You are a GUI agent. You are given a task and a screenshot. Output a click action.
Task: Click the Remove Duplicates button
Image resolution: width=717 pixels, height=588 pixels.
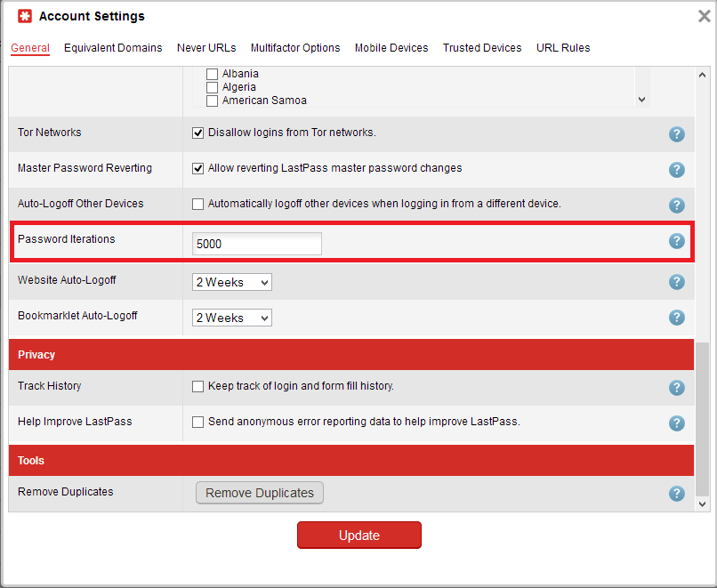point(260,493)
